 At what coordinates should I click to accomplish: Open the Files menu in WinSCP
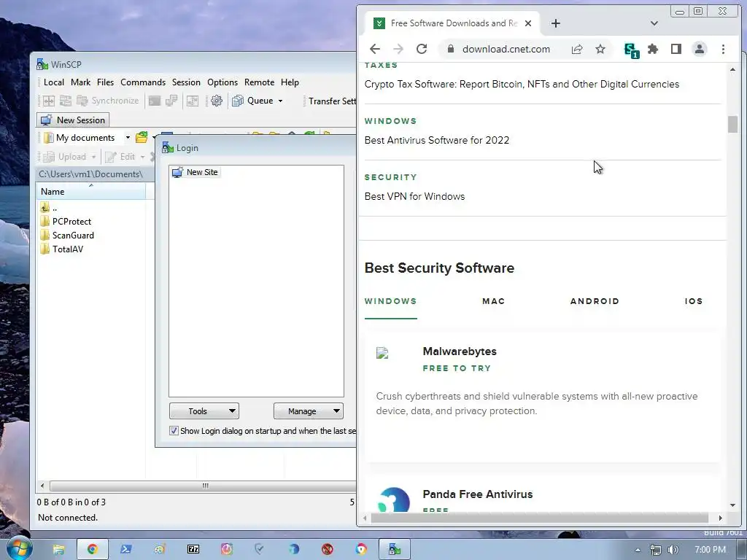coord(105,82)
